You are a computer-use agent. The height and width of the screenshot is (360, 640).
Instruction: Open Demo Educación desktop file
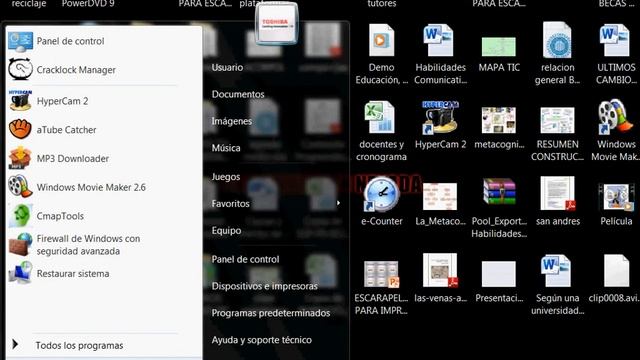[381, 40]
